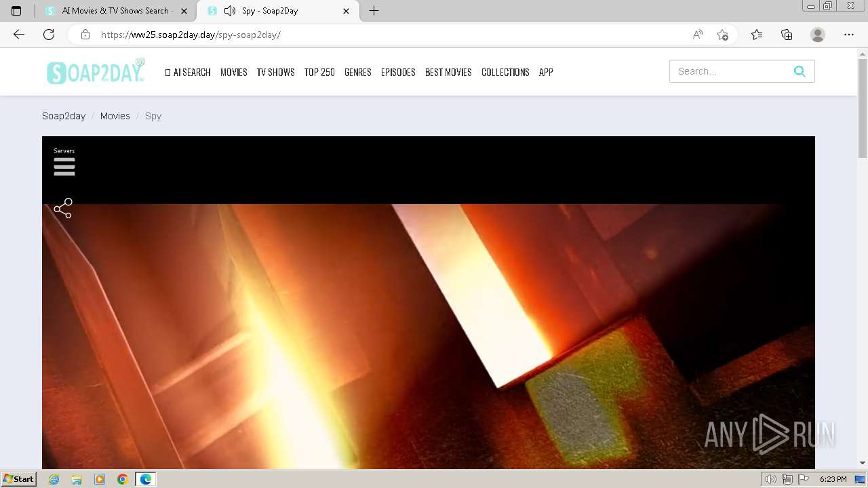Image resolution: width=868 pixels, height=488 pixels.
Task: Open Collections in browser toolbar
Action: pyautogui.click(x=787, y=35)
